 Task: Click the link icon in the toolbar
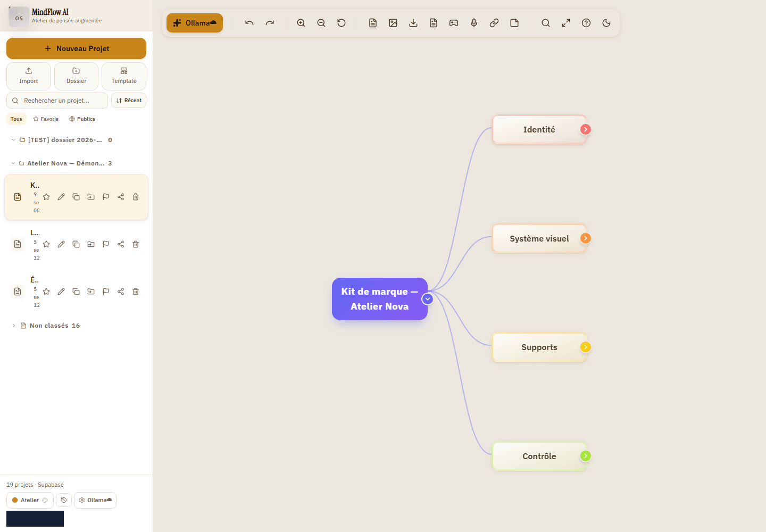click(494, 23)
